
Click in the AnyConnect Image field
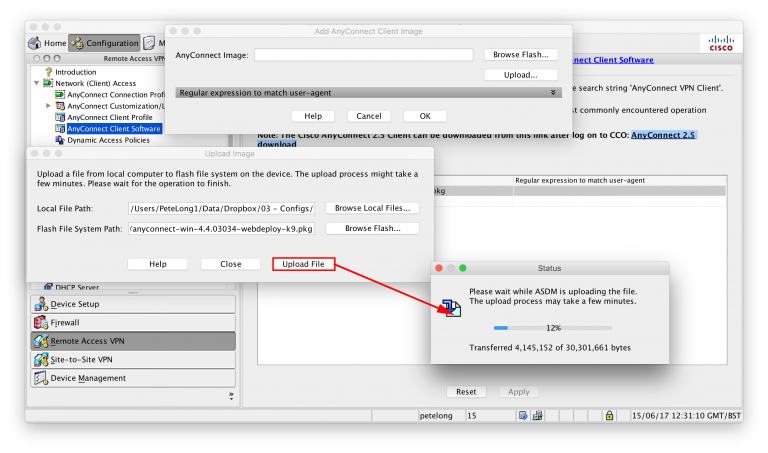click(363, 55)
